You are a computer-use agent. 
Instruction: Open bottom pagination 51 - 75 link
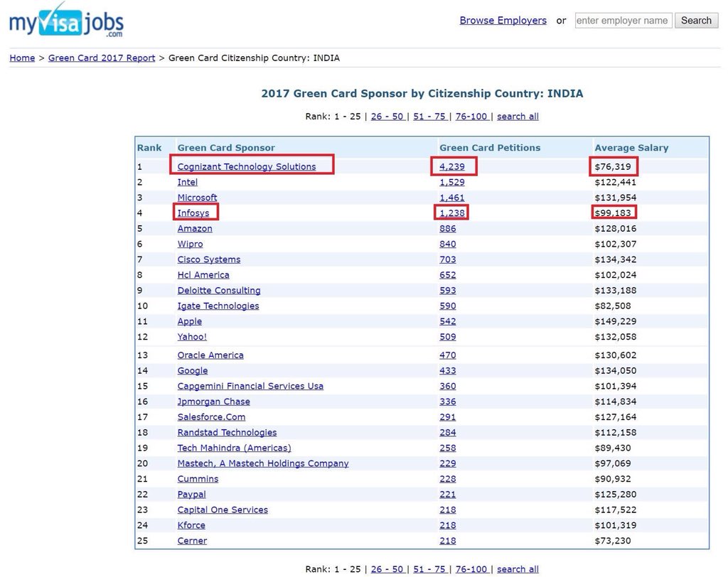pyautogui.click(x=429, y=569)
